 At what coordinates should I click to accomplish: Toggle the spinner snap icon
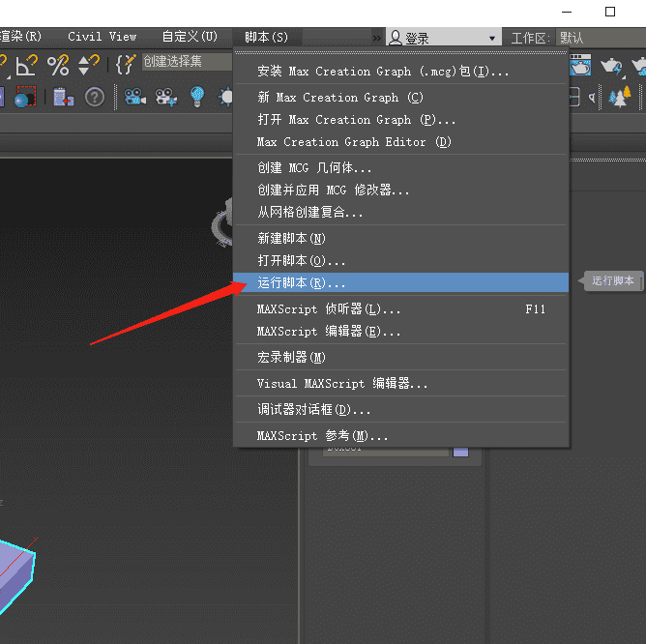click(x=89, y=65)
